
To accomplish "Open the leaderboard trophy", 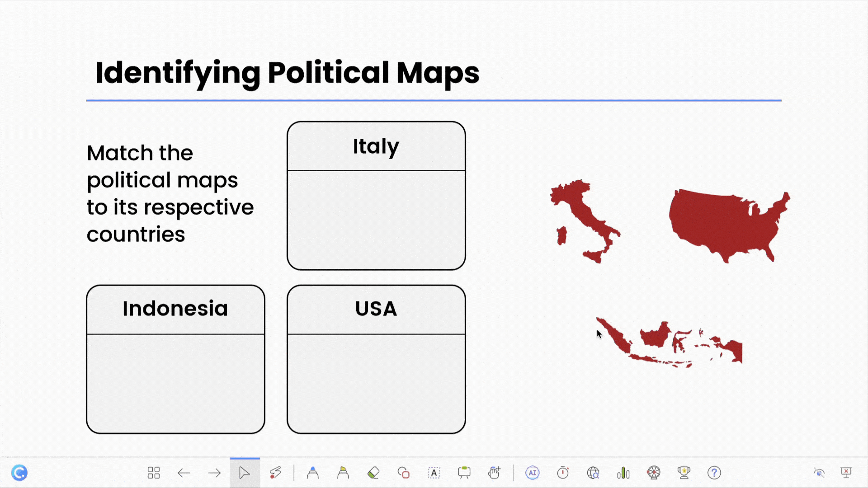I will 684,473.
